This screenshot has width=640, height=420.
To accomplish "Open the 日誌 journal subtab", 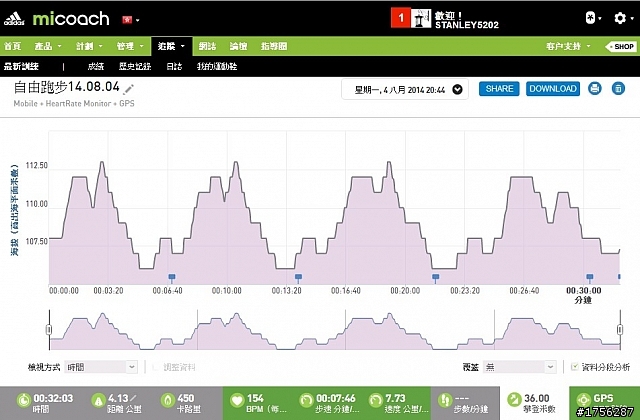I will pos(174,66).
